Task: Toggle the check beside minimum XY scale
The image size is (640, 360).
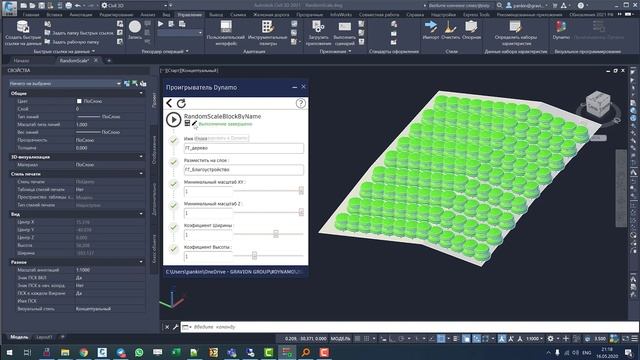Action: [173, 184]
